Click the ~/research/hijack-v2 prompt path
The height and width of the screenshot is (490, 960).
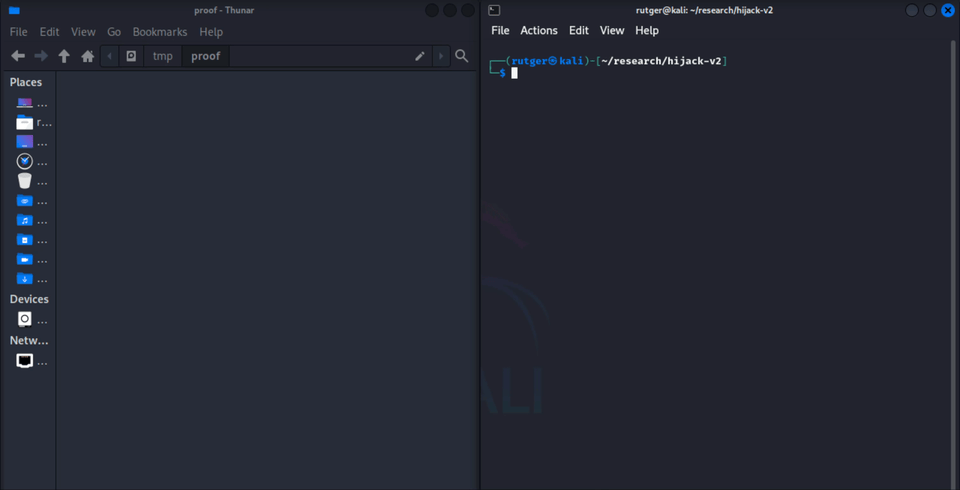coord(662,61)
